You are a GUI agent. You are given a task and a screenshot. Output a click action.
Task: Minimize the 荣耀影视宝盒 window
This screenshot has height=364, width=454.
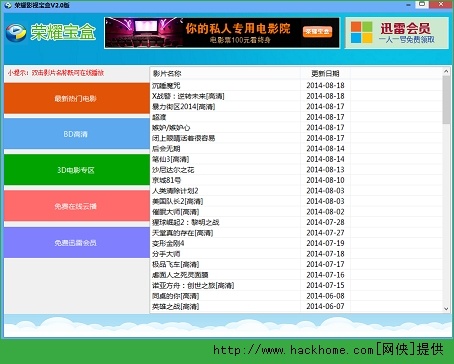(x=409, y=5)
